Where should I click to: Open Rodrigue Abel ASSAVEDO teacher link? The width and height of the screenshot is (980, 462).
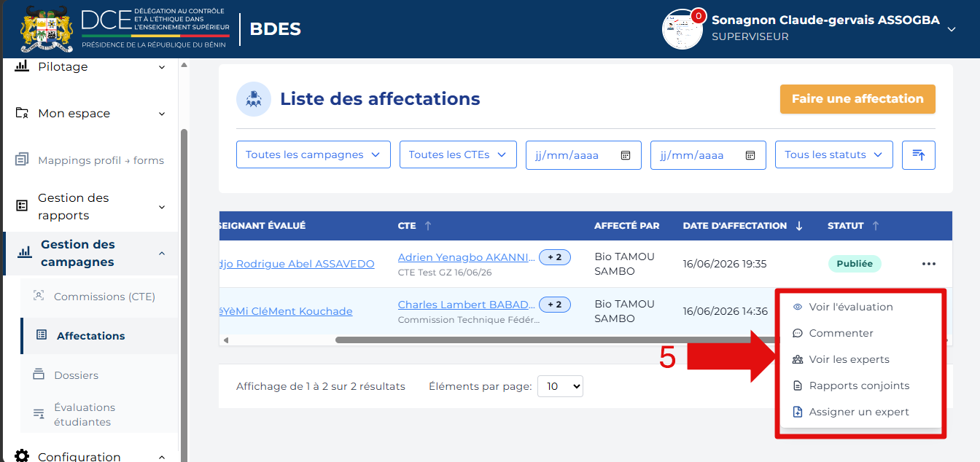(297, 264)
